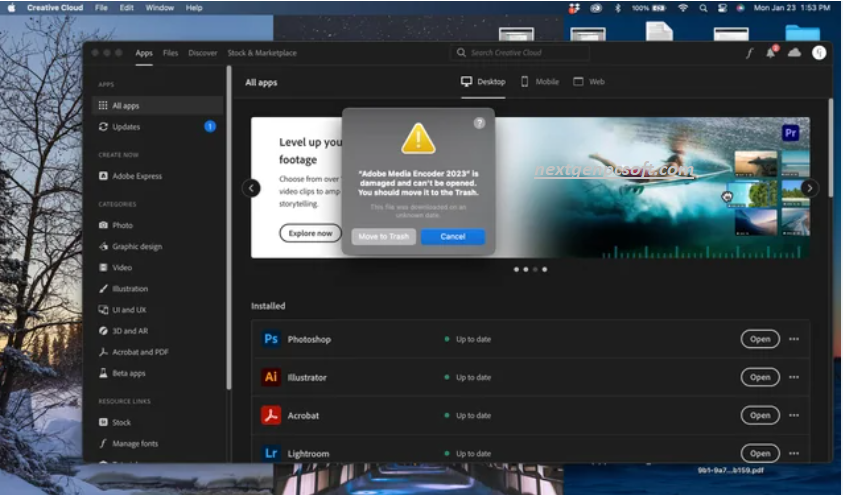The height and width of the screenshot is (495, 843).
Task: Select the Web platform tab
Action: point(589,82)
